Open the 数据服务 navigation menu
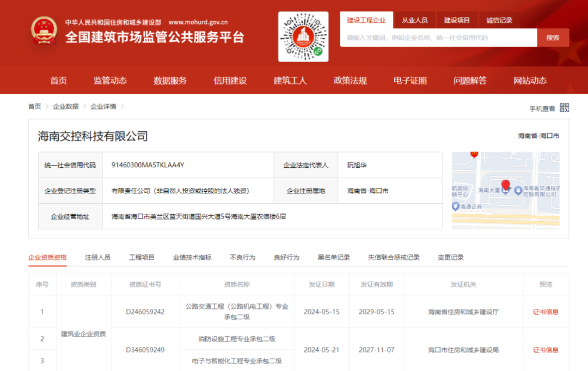Screen dimensions: 588x371 tap(170, 81)
